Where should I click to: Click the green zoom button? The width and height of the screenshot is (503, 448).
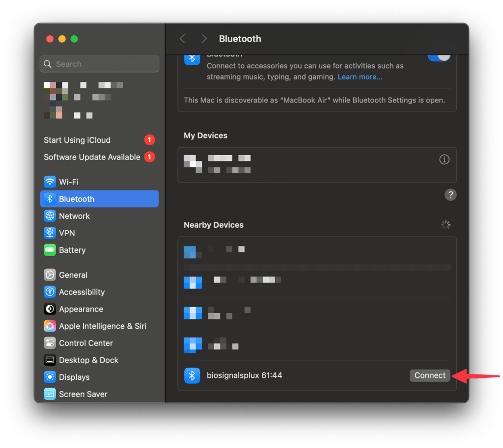(x=74, y=39)
